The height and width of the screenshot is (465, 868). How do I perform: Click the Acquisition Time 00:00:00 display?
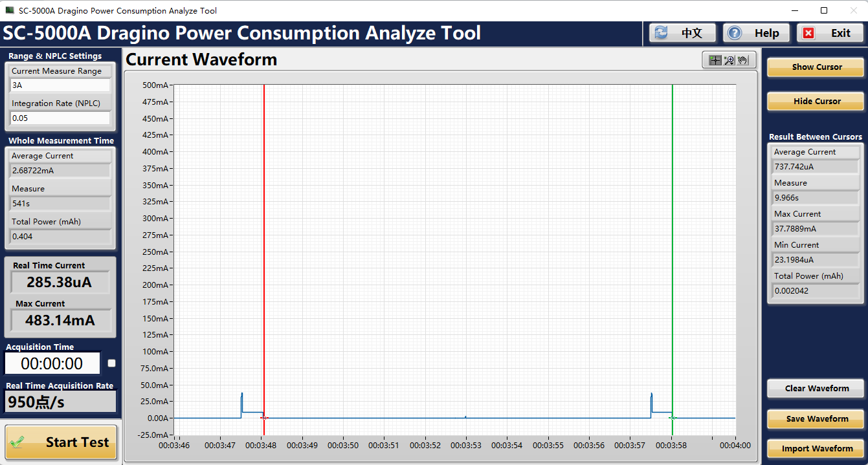(53, 363)
